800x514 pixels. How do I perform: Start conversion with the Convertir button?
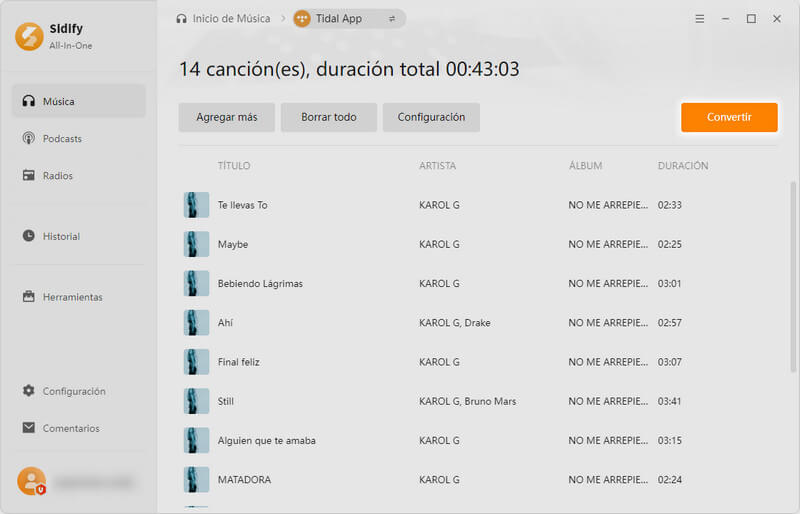coord(729,117)
